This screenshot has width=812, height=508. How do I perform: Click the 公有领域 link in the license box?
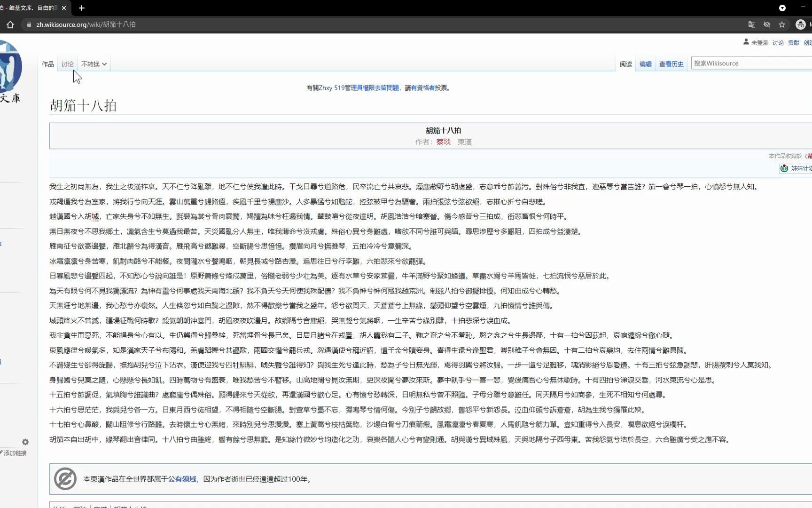(x=182, y=479)
